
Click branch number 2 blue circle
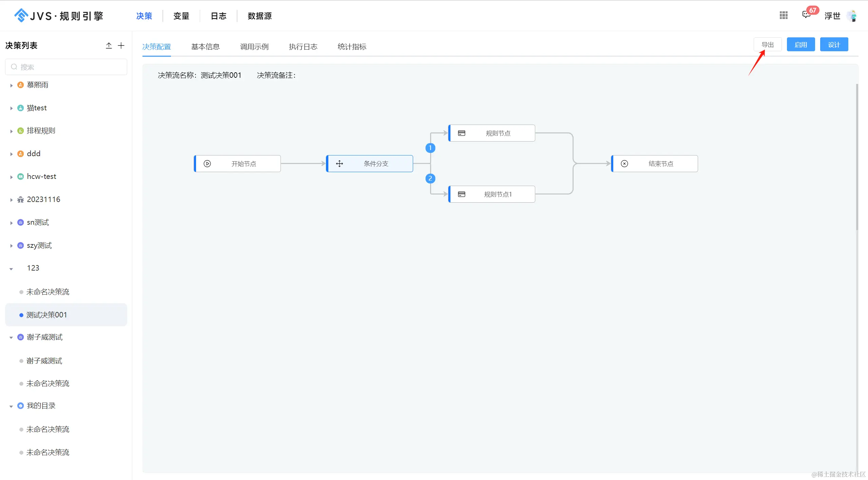[x=430, y=179]
